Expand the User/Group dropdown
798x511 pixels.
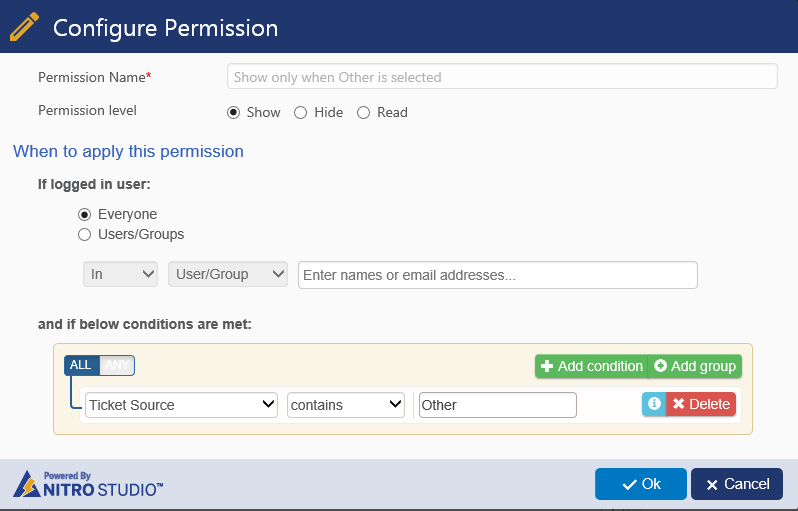[227, 274]
